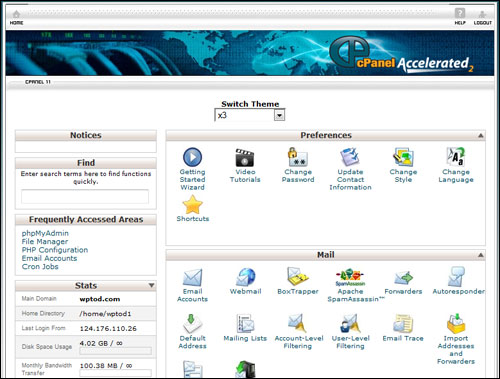Click the Change Password icon

298,157
